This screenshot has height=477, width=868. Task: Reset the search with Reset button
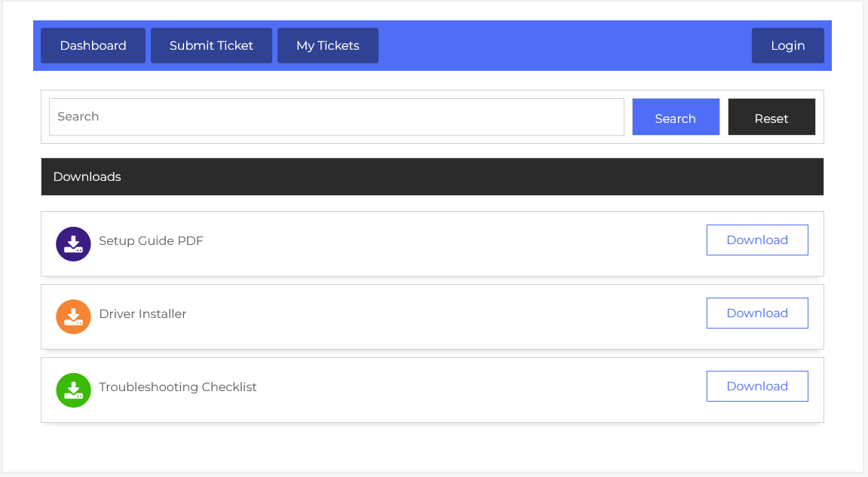(771, 118)
